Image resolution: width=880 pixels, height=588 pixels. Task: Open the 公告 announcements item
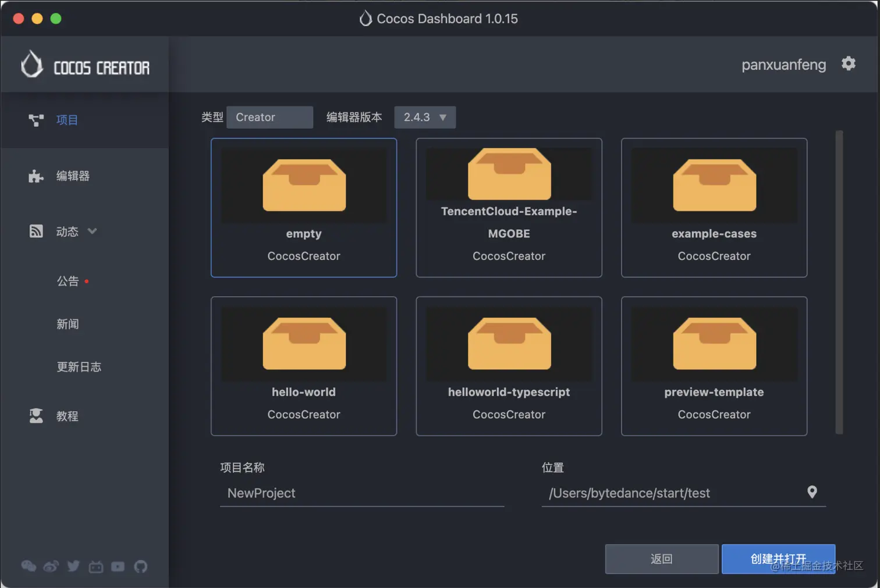point(68,281)
